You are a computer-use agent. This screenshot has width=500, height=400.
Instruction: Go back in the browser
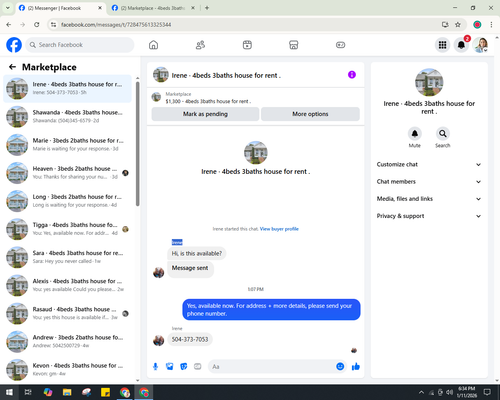[9, 24]
